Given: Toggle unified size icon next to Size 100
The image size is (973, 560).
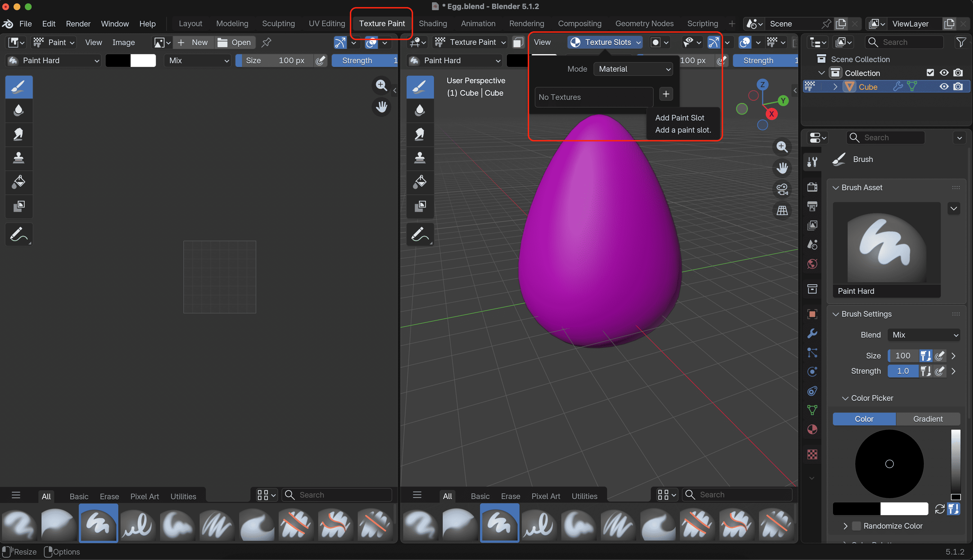Looking at the screenshot, I should point(926,356).
